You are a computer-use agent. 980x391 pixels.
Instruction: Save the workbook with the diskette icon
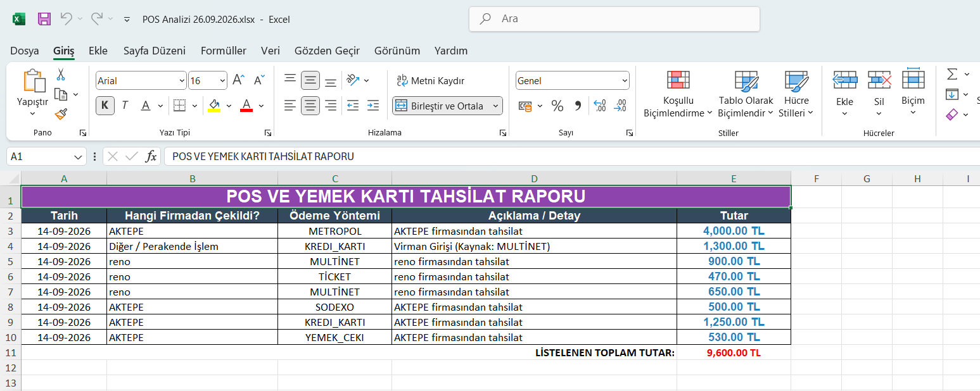point(44,19)
